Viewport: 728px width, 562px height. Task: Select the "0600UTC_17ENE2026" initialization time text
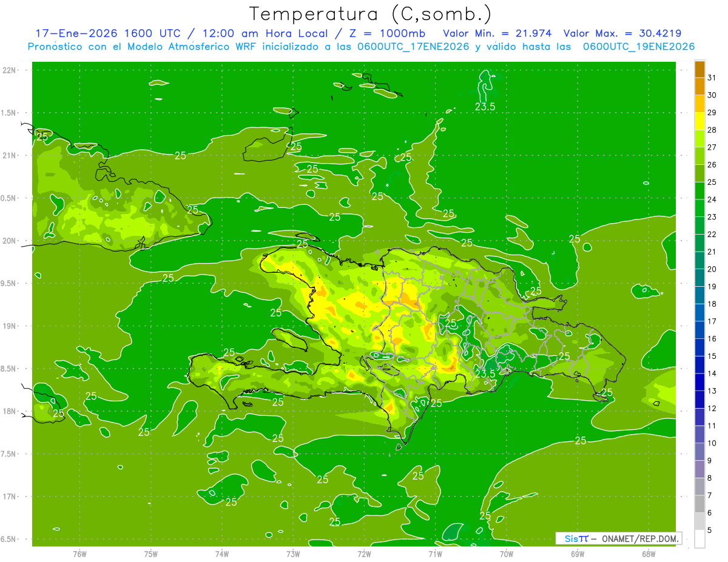tap(412, 47)
